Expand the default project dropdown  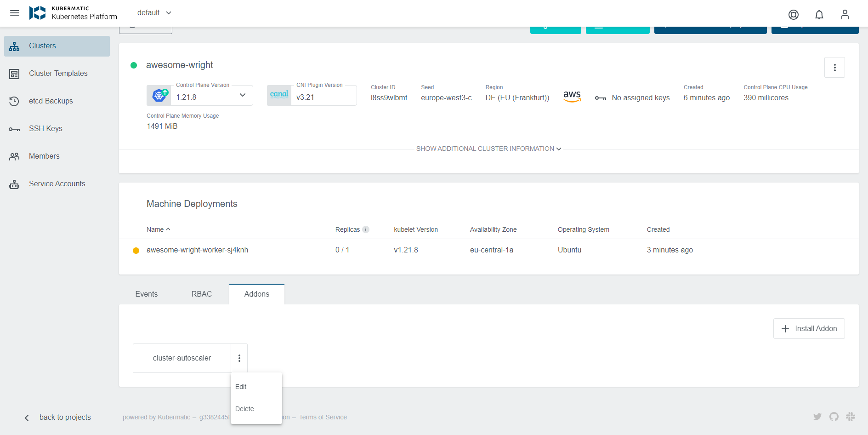(154, 13)
